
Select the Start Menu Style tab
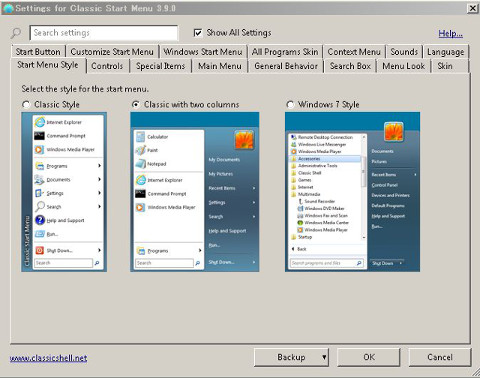tap(48, 65)
